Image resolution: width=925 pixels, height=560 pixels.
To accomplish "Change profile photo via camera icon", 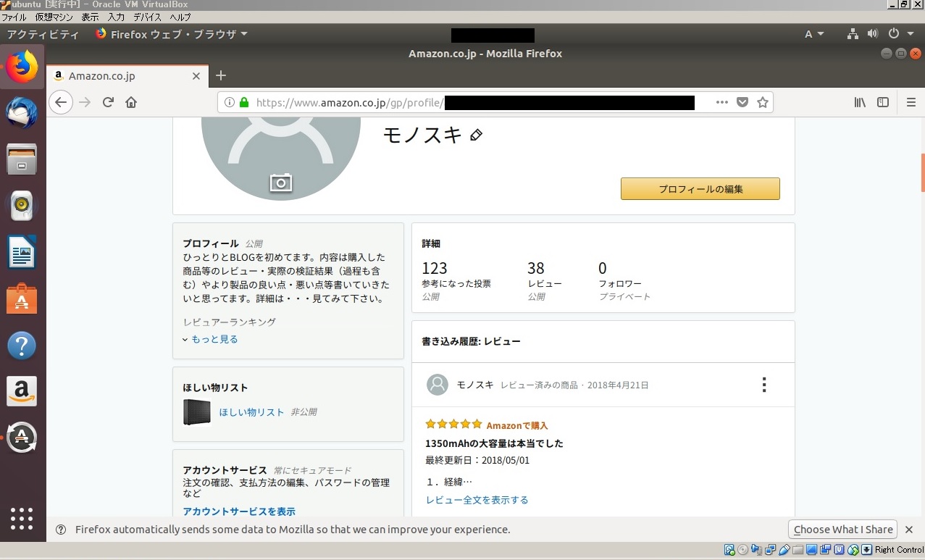I will point(280,183).
